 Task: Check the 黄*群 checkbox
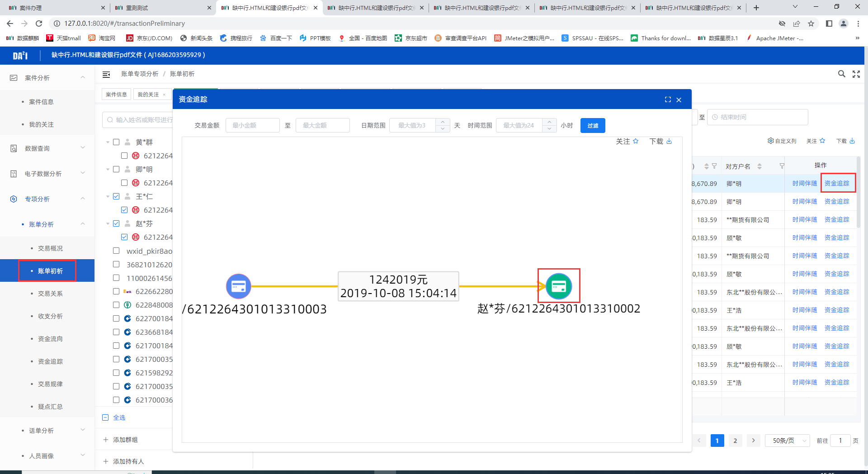point(116,142)
